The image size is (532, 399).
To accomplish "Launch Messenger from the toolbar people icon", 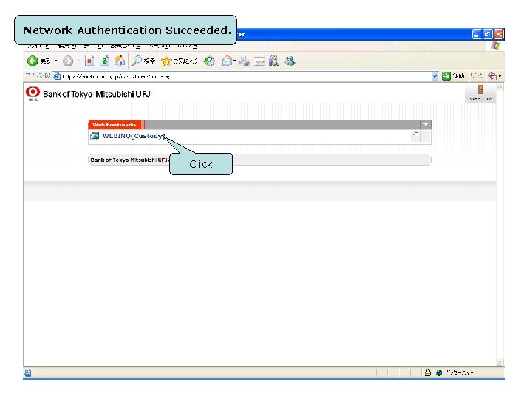I will 290,61.
